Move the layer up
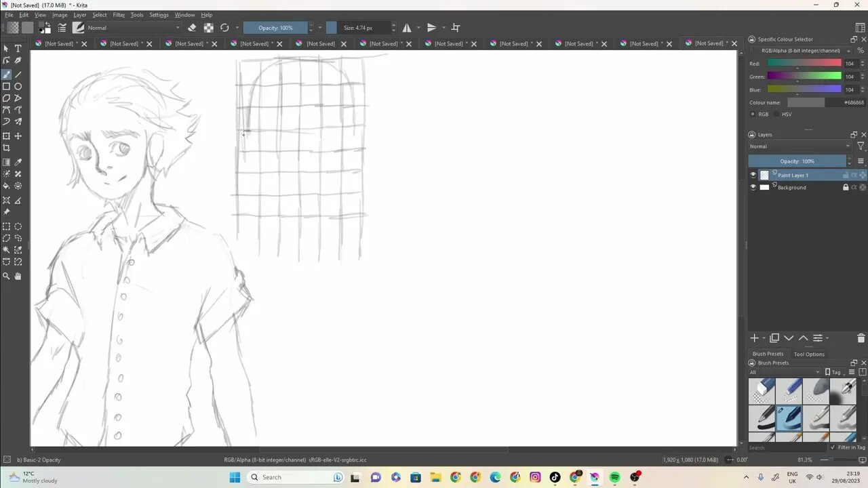The height and width of the screenshot is (488, 868). [x=803, y=338]
